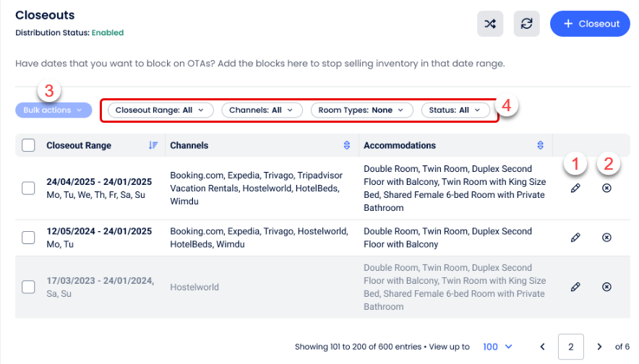Viewport: 639px width, 364px height.
Task: Edit the 17/03/2023 Hostelworld closeout
Action: [x=575, y=287]
